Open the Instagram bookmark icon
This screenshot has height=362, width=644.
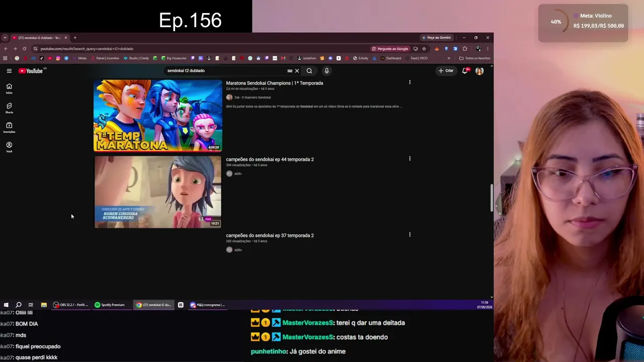(58, 58)
